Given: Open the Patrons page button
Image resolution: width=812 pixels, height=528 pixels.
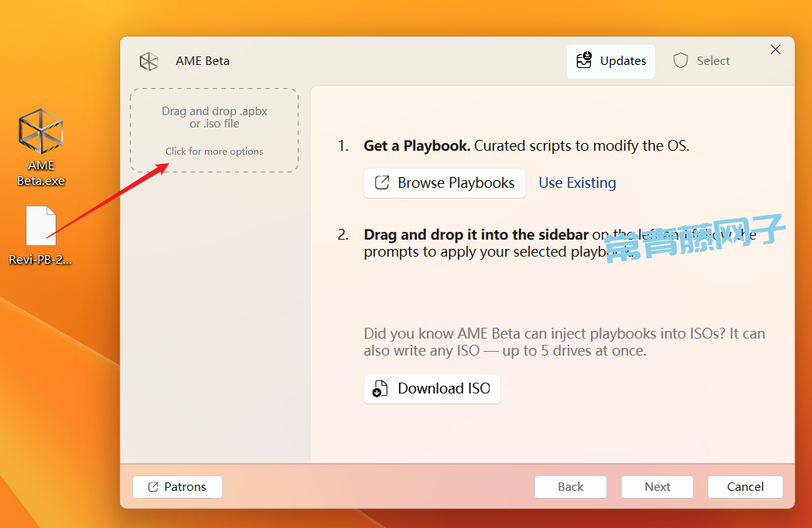Looking at the screenshot, I should pyautogui.click(x=177, y=487).
